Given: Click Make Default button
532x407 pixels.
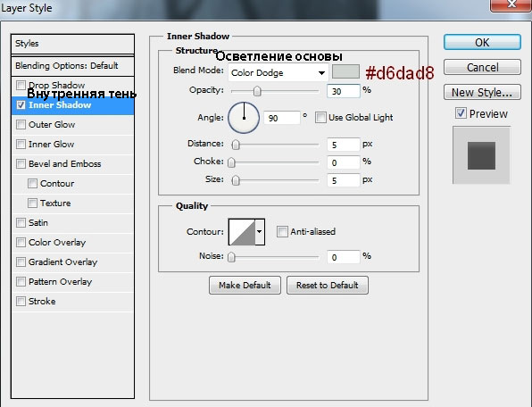Looking at the screenshot, I should click(245, 285).
